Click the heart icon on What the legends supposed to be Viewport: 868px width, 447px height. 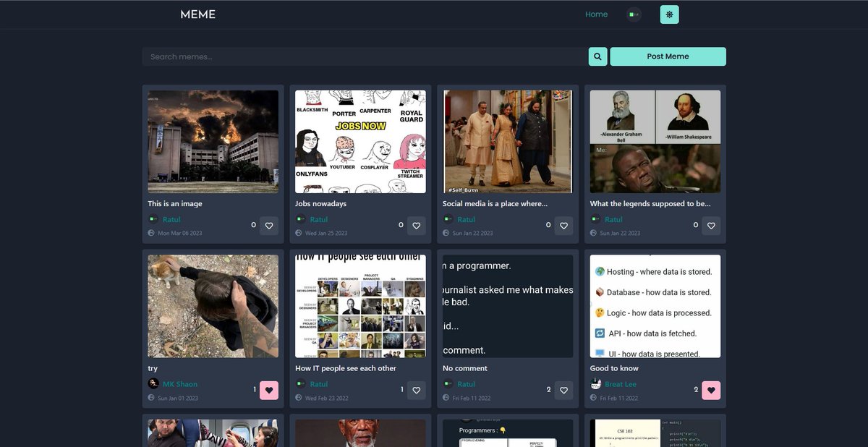click(711, 226)
